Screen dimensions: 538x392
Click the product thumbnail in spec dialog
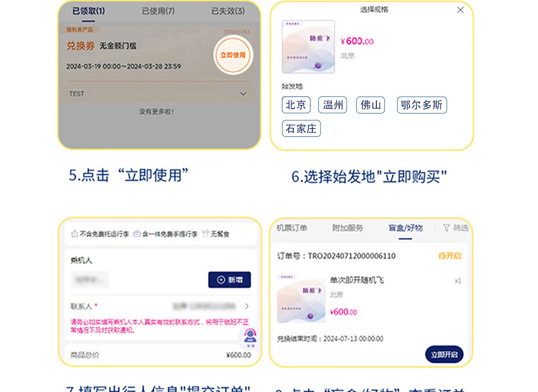point(308,46)
